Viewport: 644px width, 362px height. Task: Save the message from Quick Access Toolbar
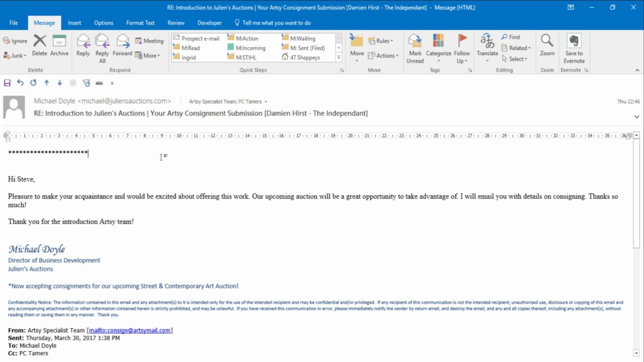(7, 83)
